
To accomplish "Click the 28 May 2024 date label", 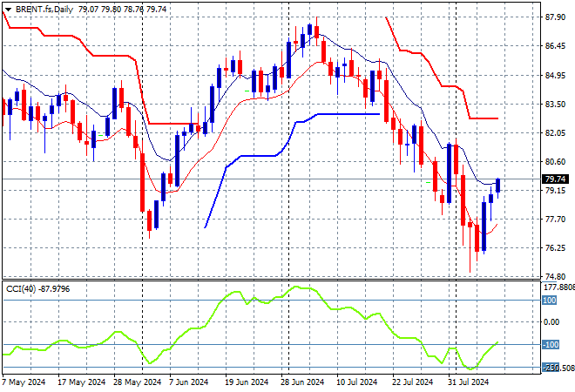I will tap(137, 382).
